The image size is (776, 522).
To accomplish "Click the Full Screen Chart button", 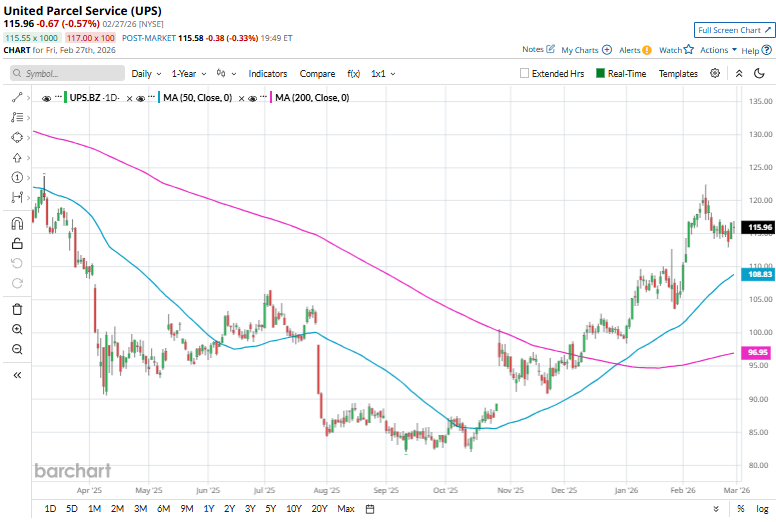I will tap(734, 31).
